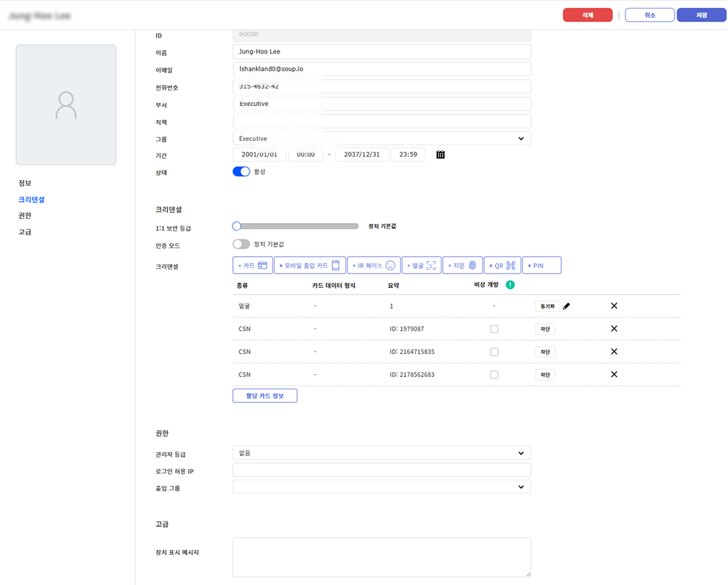Click the pencil edit icon for face credential

point(567,306)
